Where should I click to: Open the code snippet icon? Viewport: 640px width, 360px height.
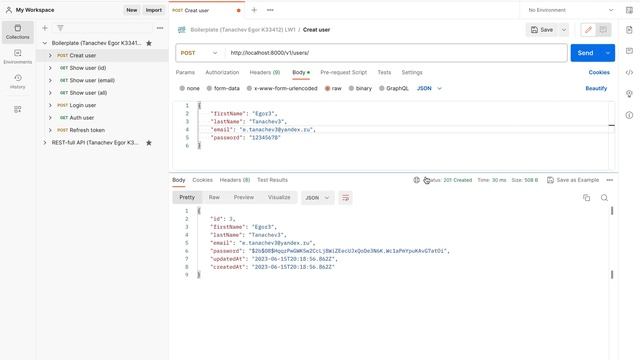[x=629, y=72]
